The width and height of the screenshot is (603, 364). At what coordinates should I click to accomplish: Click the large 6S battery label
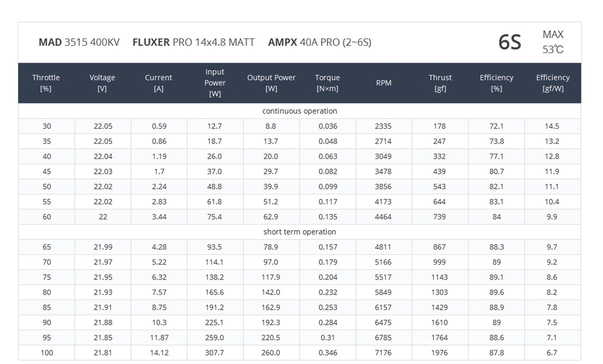pos(509,42)
